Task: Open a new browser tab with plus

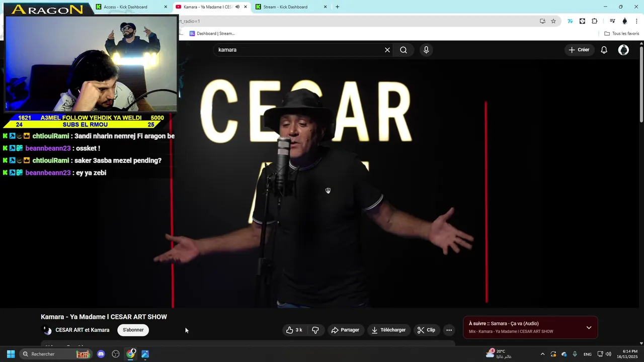Action: pyautogui.click(x=337, y=7)
